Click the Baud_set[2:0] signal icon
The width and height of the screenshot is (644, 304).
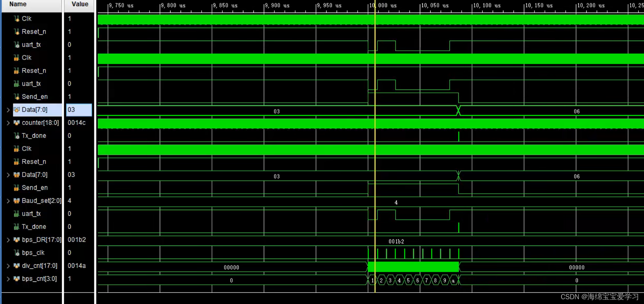tap(17, 201)
